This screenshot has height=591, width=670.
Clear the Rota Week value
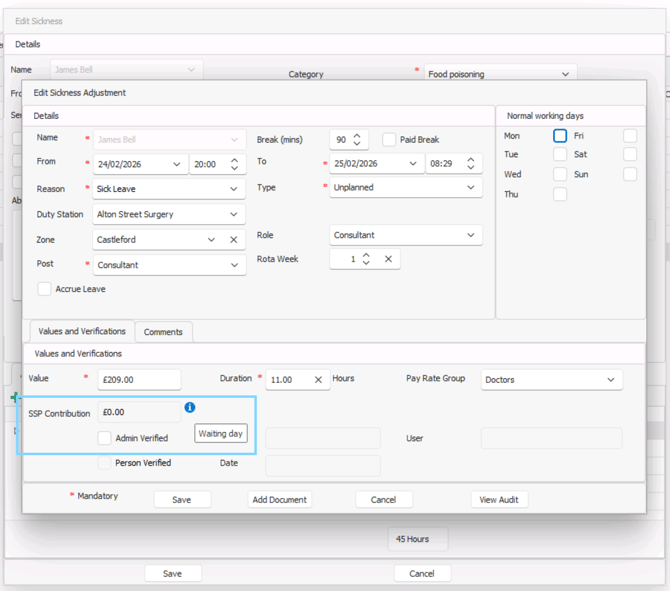click(388, 259)
